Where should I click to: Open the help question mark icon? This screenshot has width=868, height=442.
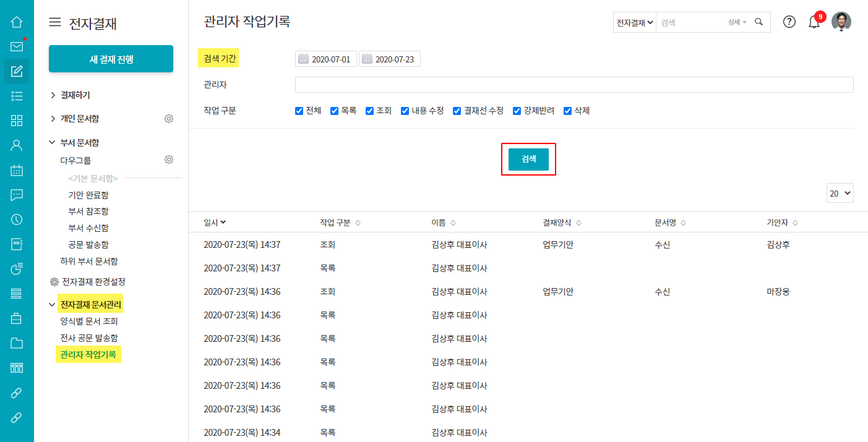789,22
